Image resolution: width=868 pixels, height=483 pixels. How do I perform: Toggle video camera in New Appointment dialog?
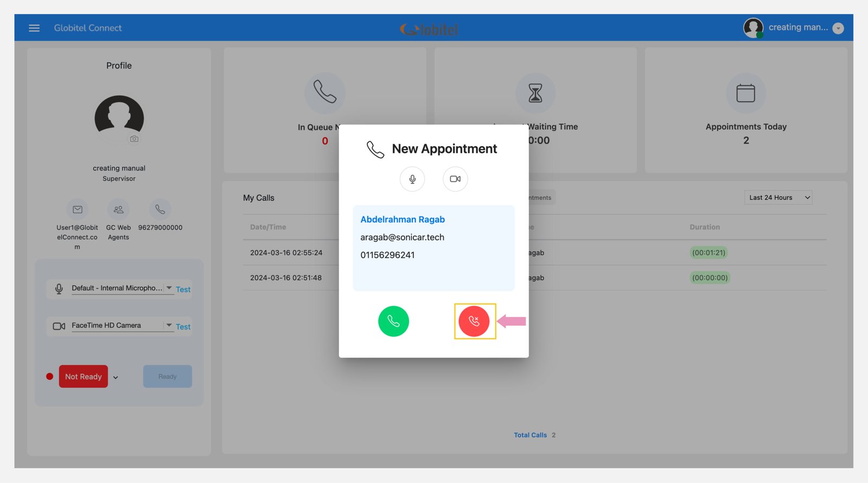[455, 179]
